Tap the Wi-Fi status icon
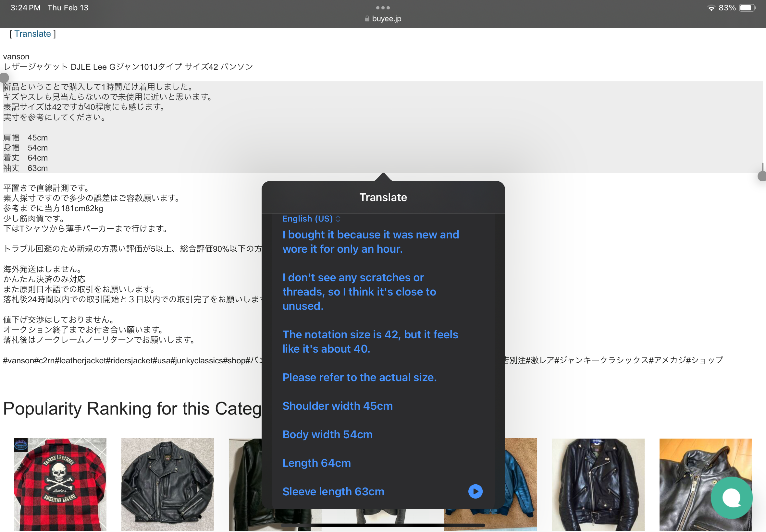The width and height of the screenshot is (766, 532). click(711, 8)
